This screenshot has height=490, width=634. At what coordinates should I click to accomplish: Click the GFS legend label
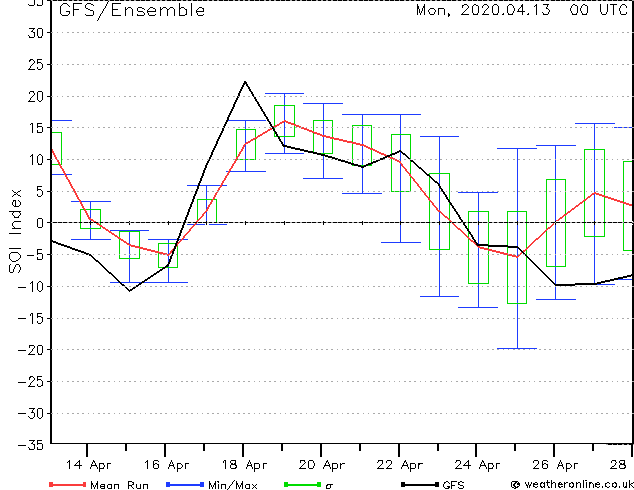453,485
